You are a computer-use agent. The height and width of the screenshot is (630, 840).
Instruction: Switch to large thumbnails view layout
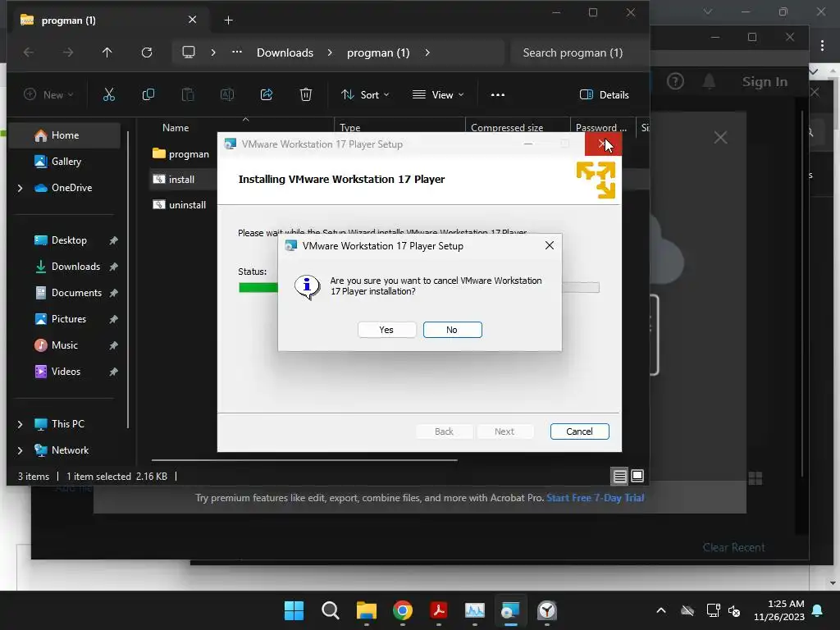coord(637,476)
